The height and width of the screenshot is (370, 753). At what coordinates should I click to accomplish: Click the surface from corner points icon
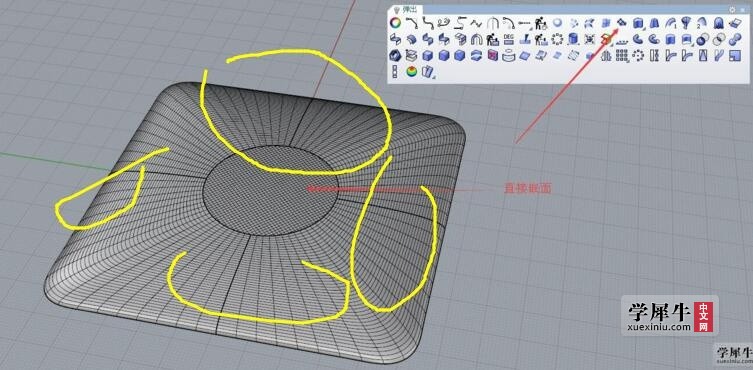click(735, 22)
